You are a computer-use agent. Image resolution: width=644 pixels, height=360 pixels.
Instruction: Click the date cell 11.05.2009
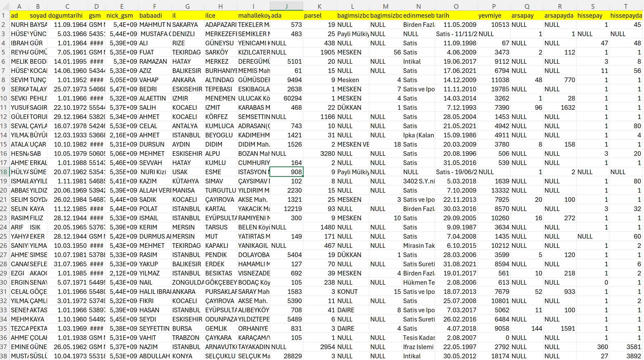click(456, 25)
